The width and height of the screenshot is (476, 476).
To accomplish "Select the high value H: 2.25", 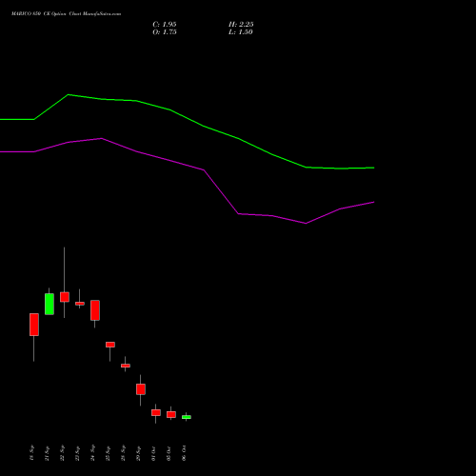I will click(241, 25).
